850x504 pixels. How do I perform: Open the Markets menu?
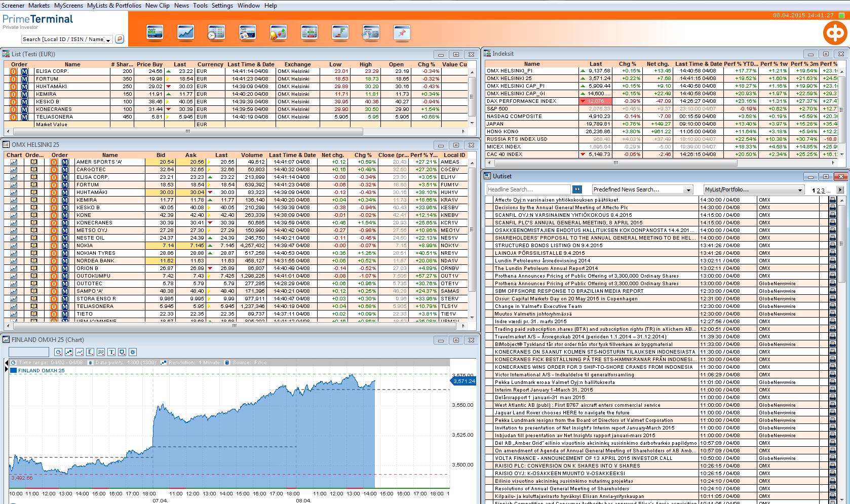point(39,6)
